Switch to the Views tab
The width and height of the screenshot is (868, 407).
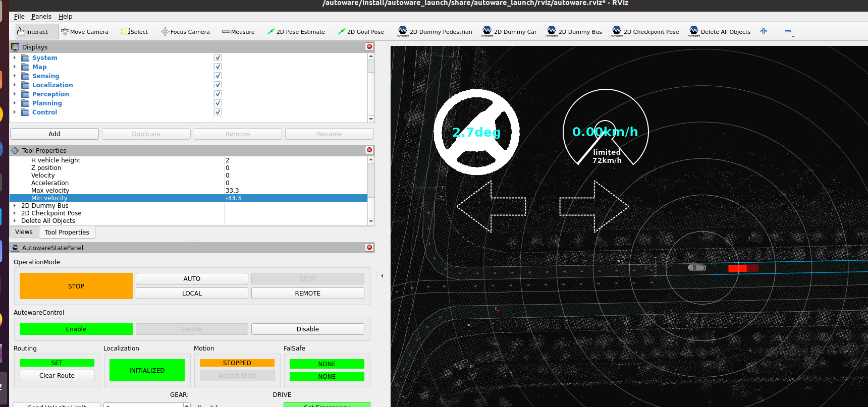coord(24,232)
